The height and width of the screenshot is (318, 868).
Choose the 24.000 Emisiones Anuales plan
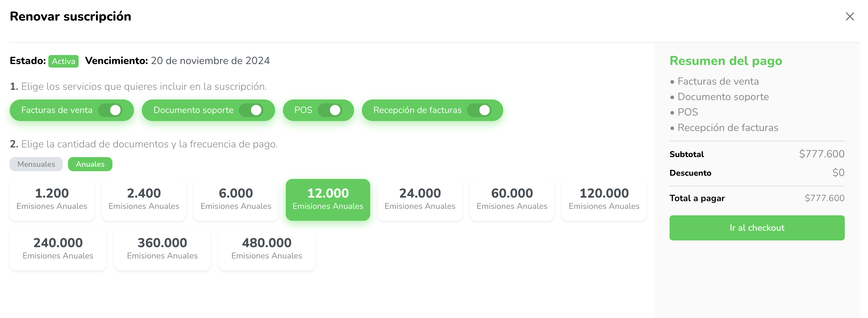click(420, 200)
